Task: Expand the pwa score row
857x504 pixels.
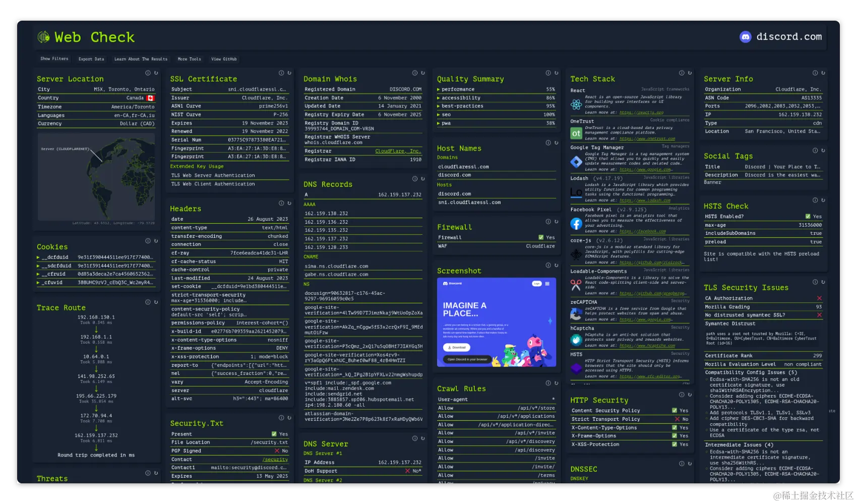Action: [x=496, y=123]
